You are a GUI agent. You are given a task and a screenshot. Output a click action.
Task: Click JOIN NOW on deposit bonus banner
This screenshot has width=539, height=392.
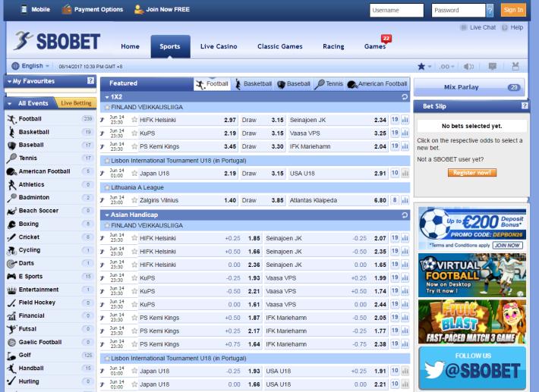pyautogui.click(x=508, y=246)
